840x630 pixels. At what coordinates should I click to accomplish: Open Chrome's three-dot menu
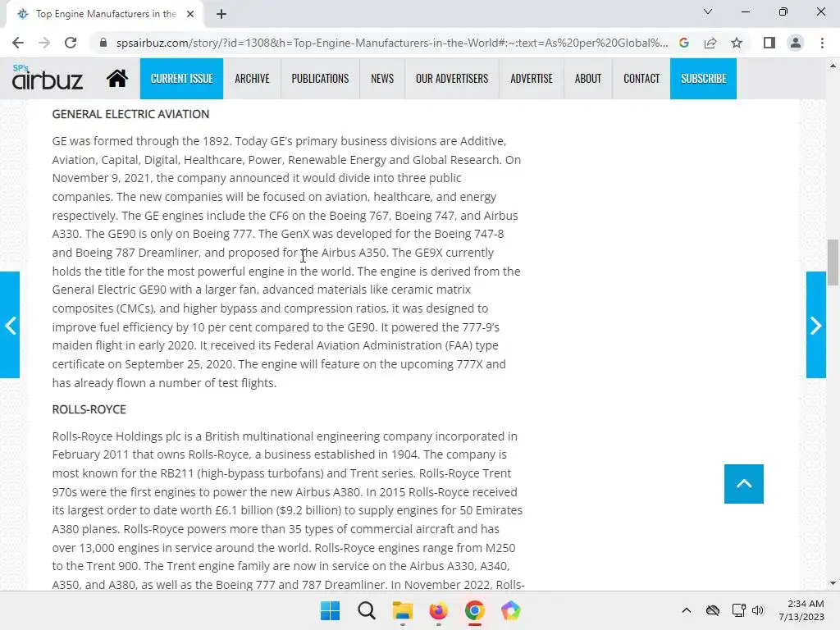click(822, 43)
